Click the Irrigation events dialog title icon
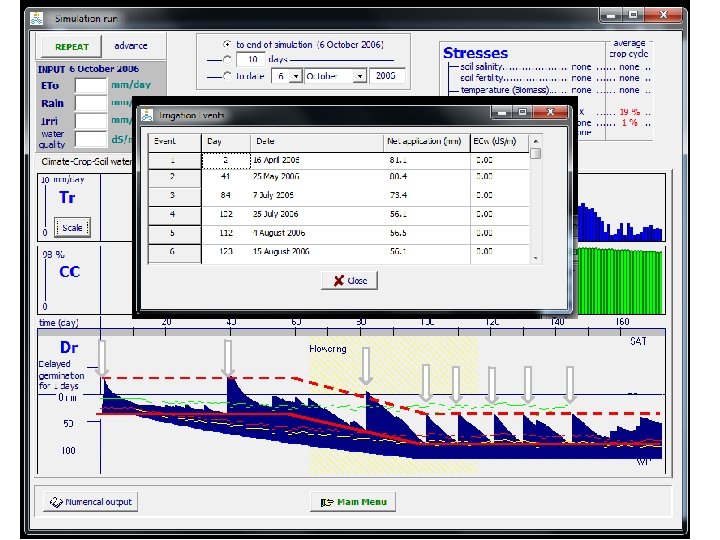The height and width of the screenshot is (540, 720). point(148,115)
